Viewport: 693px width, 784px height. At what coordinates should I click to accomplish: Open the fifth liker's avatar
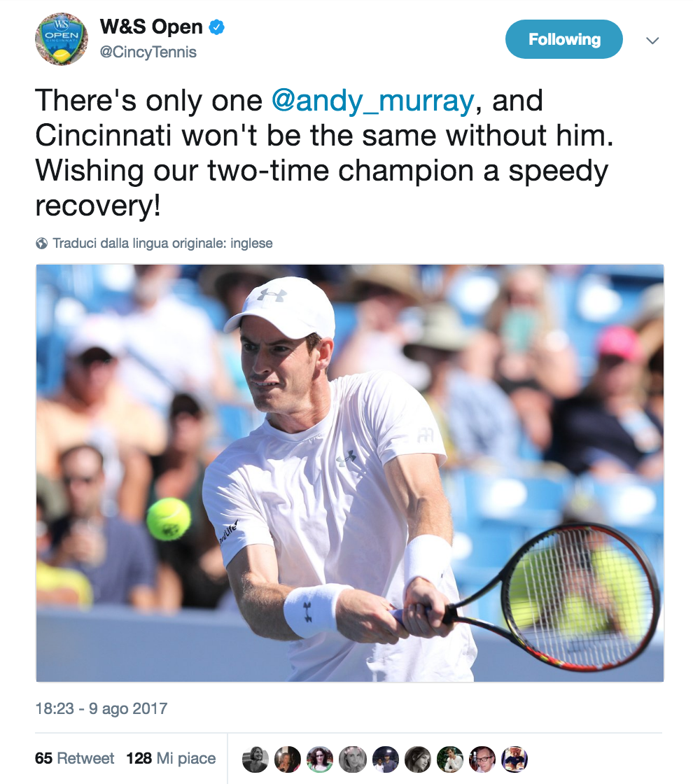coord(385,759)
